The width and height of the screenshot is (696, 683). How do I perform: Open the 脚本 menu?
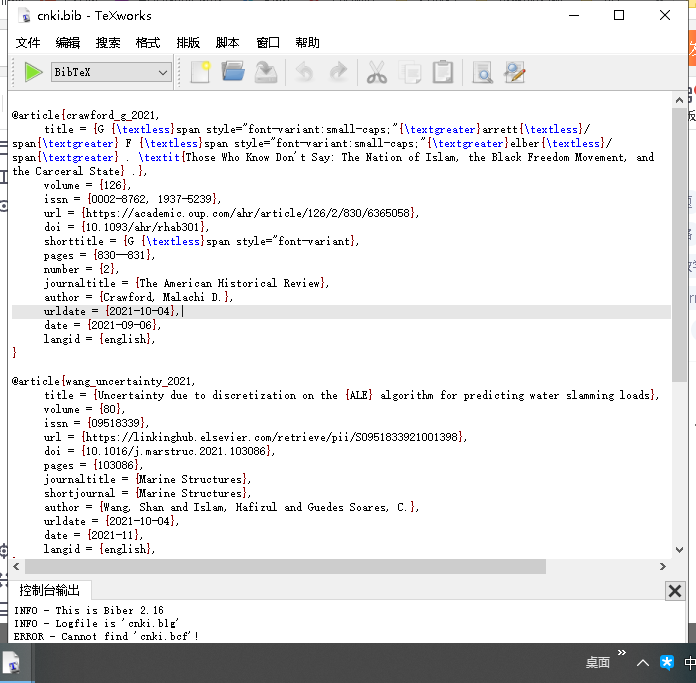tap(228, 43)
